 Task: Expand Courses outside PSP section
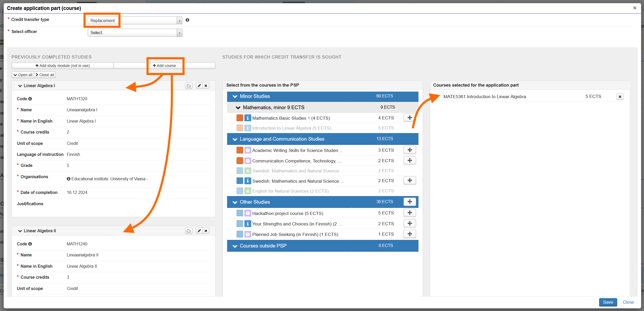[235, 246]
